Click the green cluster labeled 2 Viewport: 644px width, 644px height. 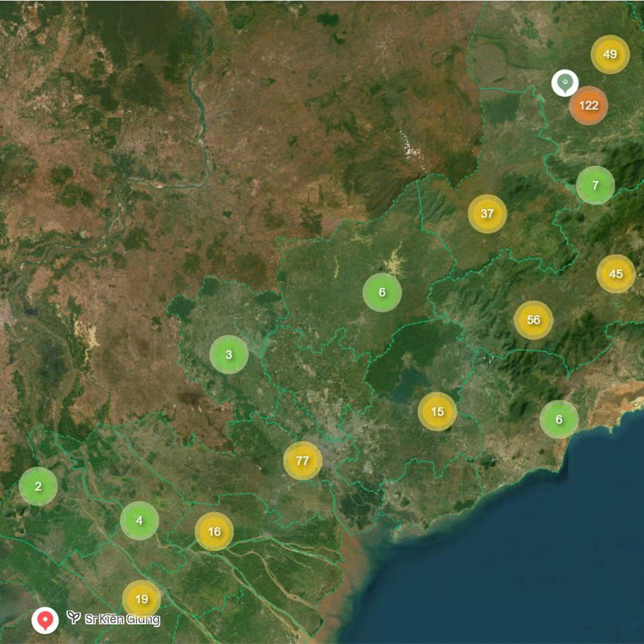click(x=38, y=486)
